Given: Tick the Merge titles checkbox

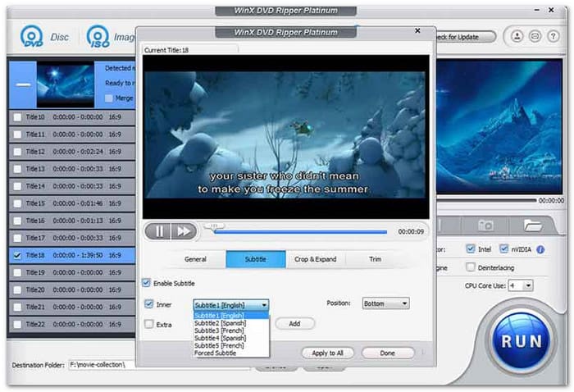Looking at the screenshot, I should click(x=109, y=98).
